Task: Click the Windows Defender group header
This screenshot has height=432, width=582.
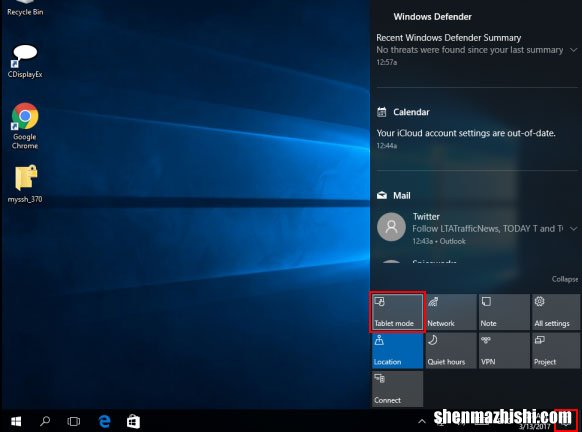Action: (432, 17)
